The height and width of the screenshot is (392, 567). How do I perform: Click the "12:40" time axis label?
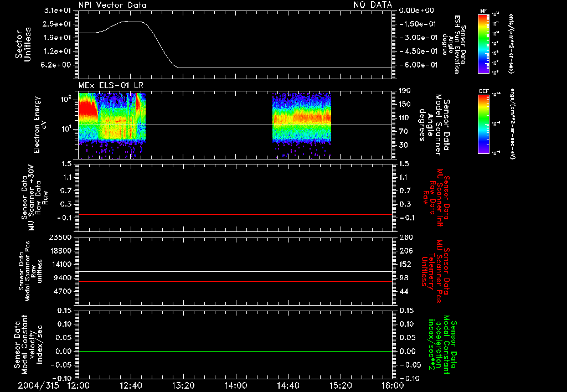(x=131, y=386)
